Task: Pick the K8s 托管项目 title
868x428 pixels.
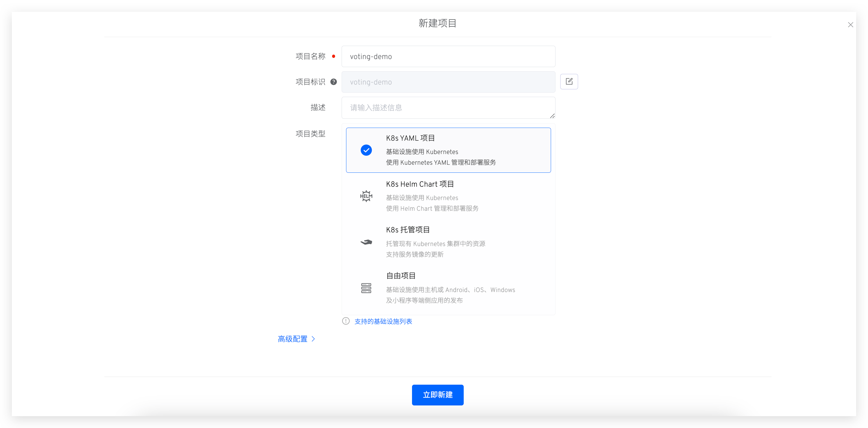Action: (x=408, y=230)
